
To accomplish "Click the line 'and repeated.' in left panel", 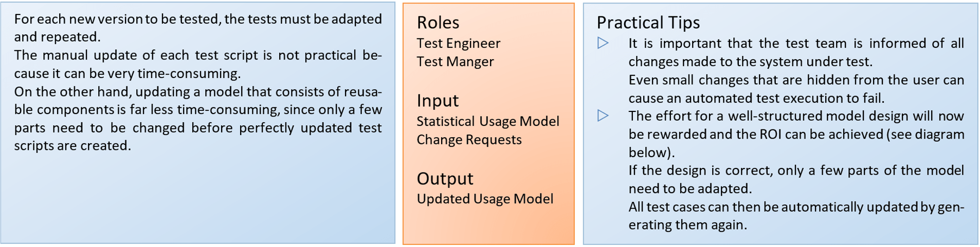I will coord(57,37).
